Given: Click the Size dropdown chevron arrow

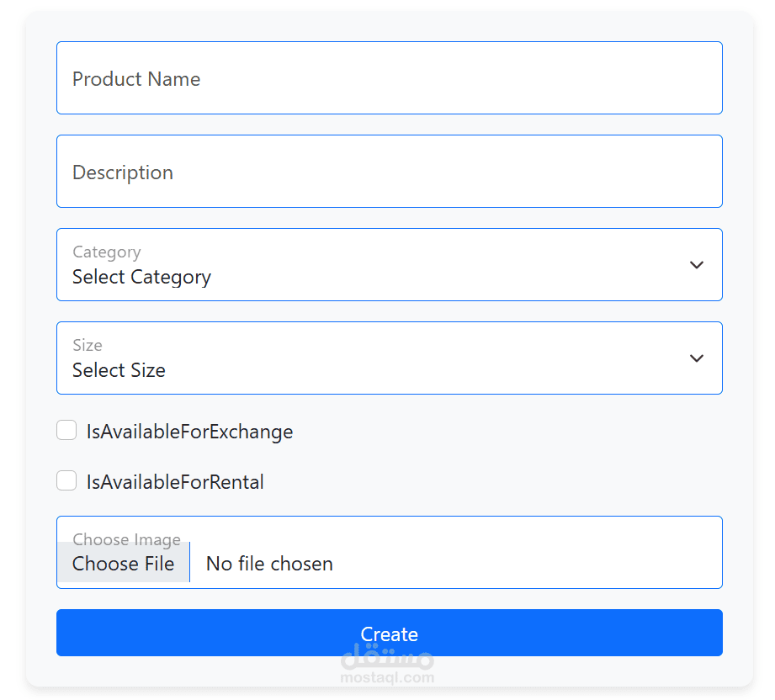Looking at the screenshot, I should 696,358.
